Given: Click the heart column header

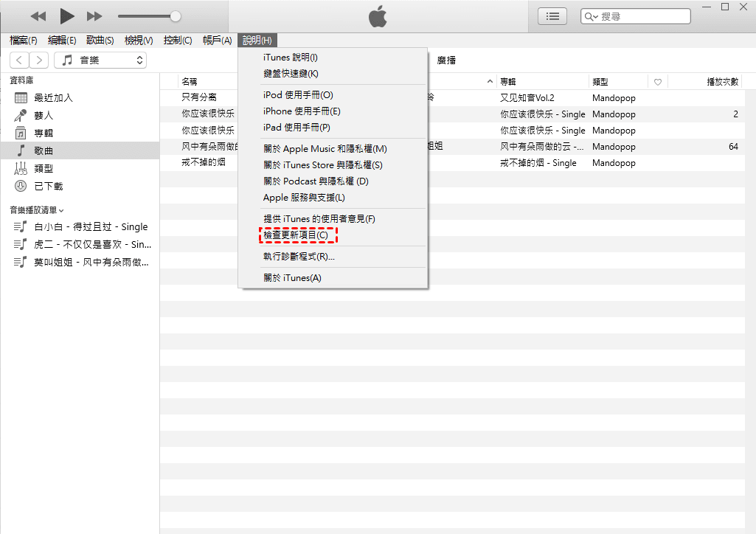Looking at the screenshot, I should click(657, 81).
